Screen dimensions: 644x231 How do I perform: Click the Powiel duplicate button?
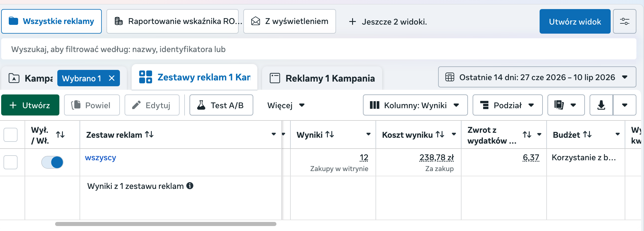pyautogui.click(x=92, y=105)
